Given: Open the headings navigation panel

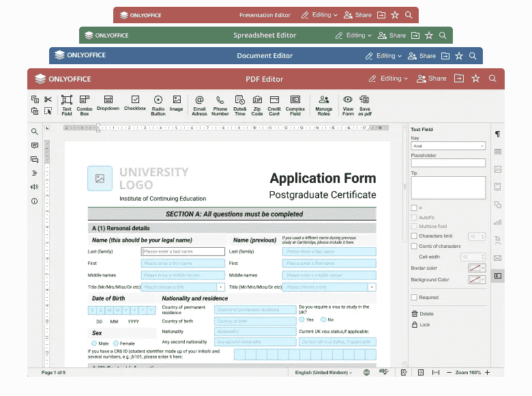Looking at the screenshot, I should 34,173.
